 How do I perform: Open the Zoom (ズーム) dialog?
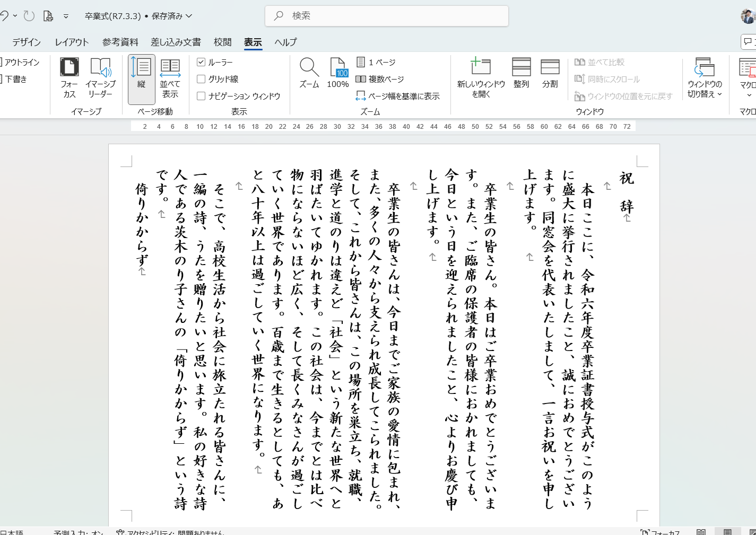tap(309, 73)
